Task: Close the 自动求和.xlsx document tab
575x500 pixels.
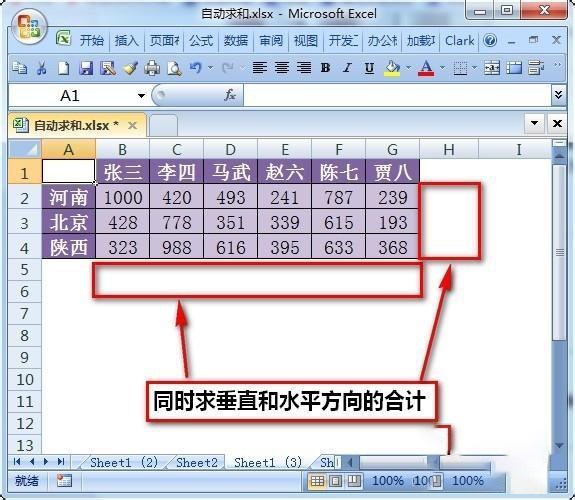Action: [x=132, y=126]
